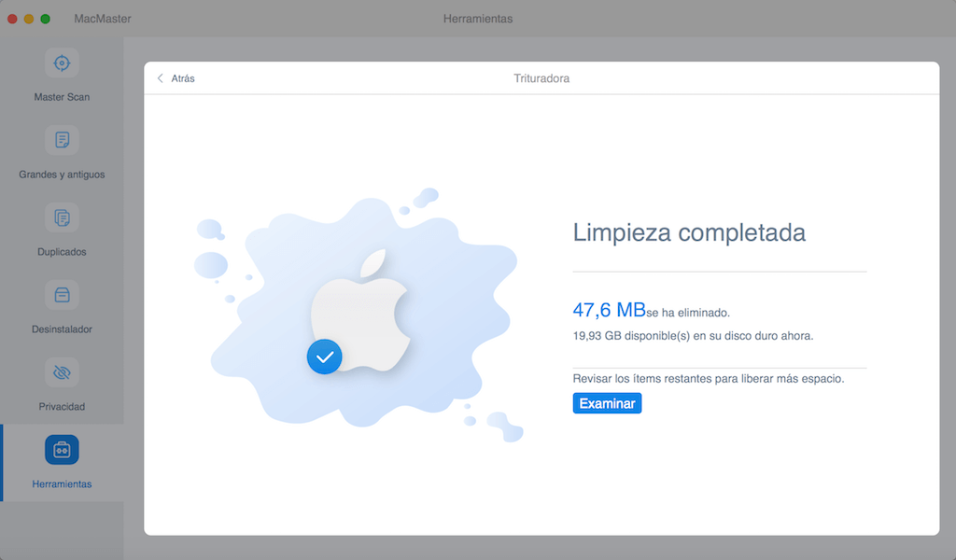956x560 pixels.
Task: Click the 47,6 MB removed value
Action: tap(609, 310)
